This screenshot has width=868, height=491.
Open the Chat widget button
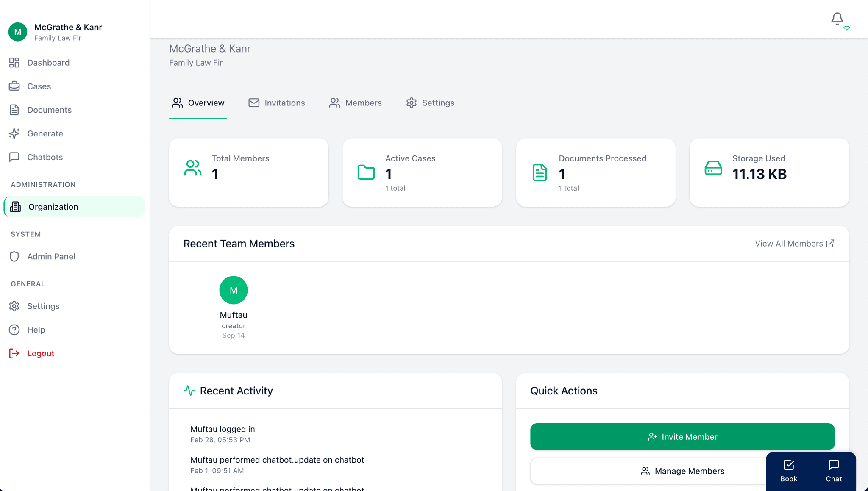[833, 471]
